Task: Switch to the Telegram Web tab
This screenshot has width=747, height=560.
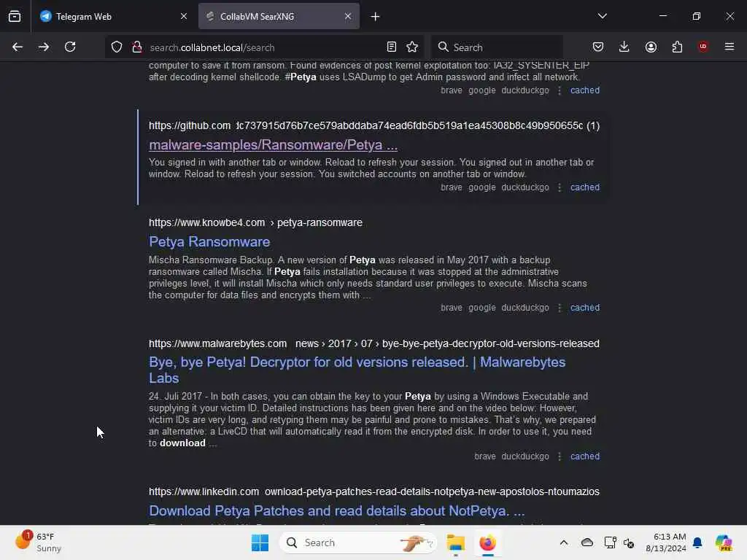Action: 113,16
